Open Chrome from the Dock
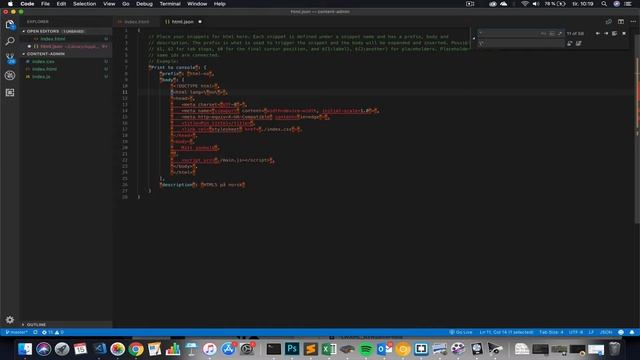 pos(136,349)
